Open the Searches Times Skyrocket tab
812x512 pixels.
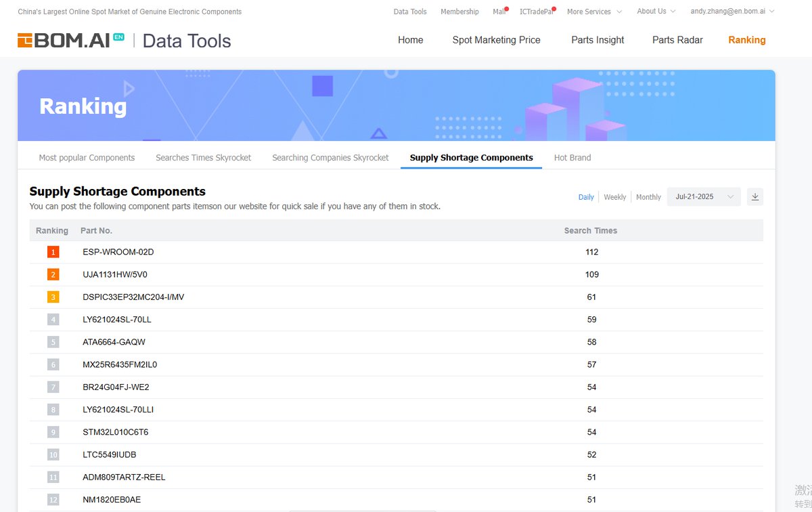203,157
